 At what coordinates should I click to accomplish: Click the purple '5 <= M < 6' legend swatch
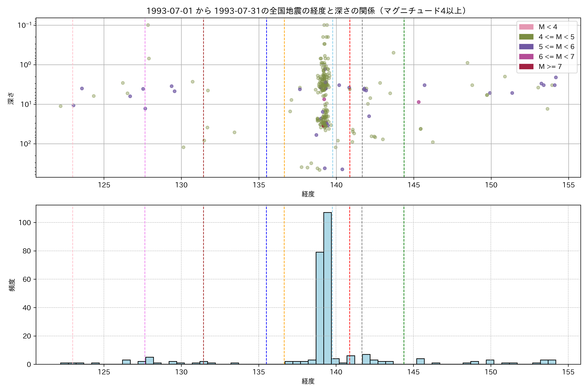click(526, 47)
